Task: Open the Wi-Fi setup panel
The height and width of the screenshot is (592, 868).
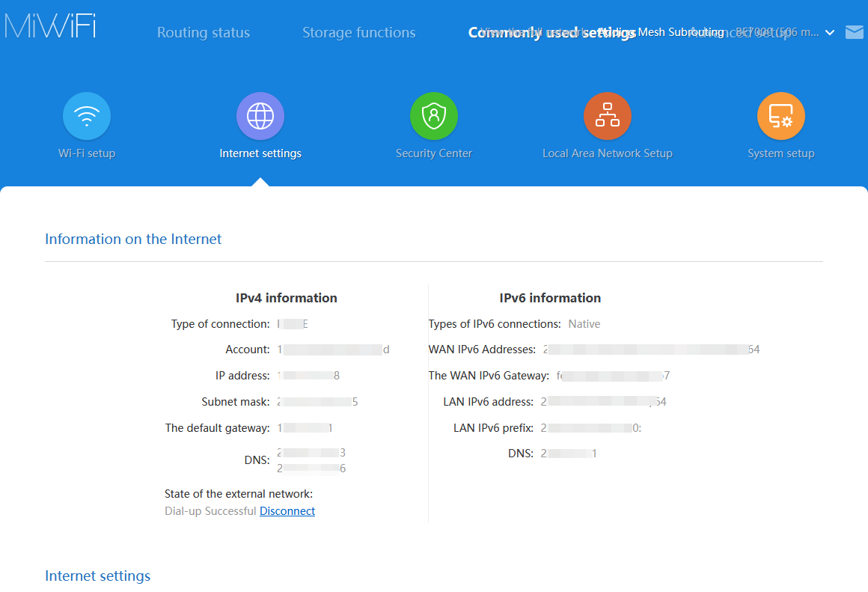Action: [86, 116]
